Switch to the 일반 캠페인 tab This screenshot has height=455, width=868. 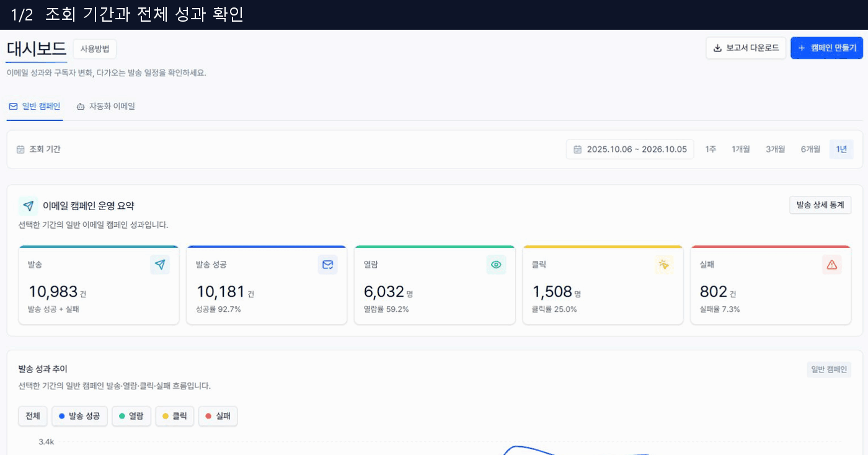coord(35,107)
